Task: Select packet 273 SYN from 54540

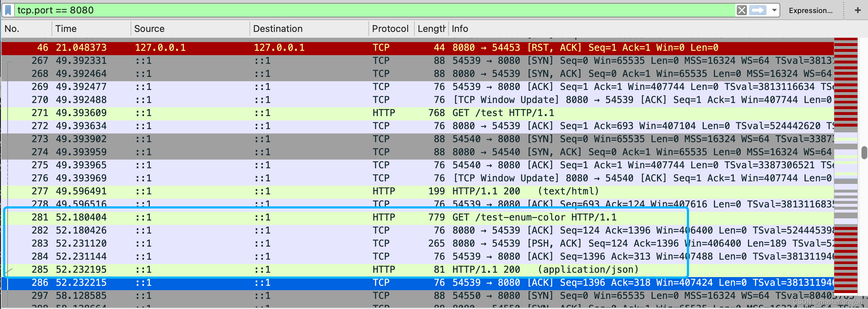Action: (x=418, y=139)
